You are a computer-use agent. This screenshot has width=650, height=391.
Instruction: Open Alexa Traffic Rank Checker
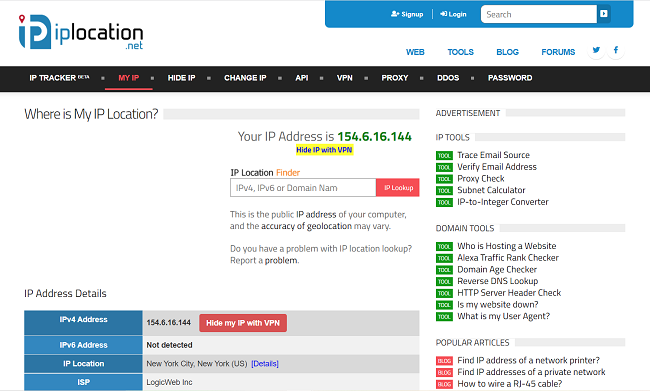point(508,257)
